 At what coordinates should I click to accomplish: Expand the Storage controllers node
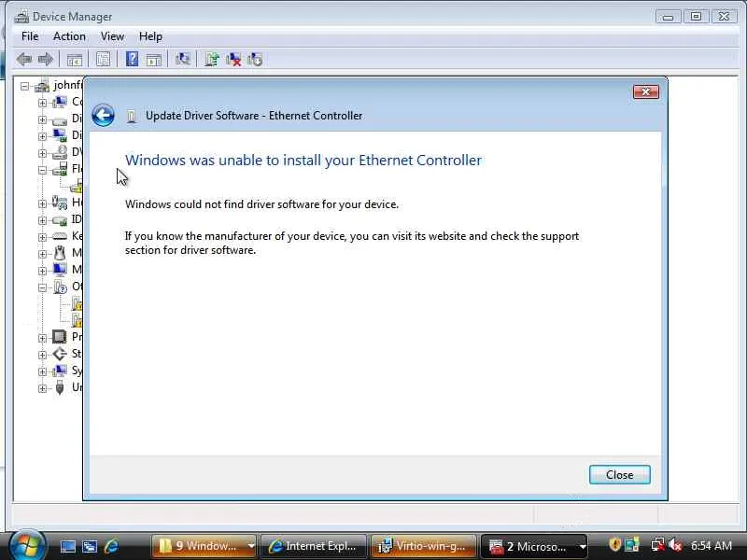[x=42, y=355]
